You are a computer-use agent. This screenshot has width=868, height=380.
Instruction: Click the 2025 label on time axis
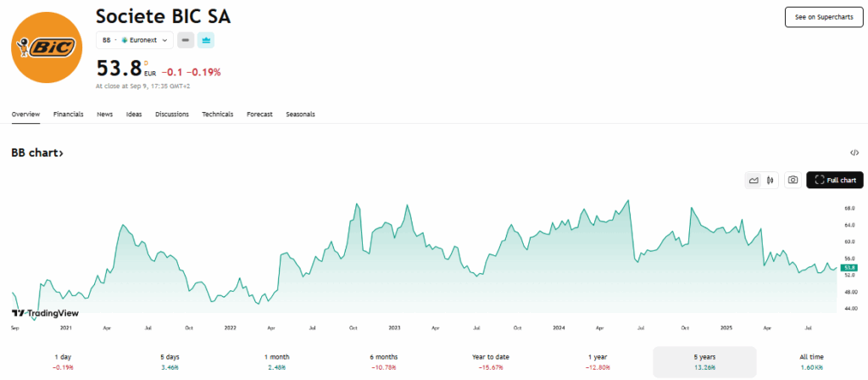coord(725,328)
